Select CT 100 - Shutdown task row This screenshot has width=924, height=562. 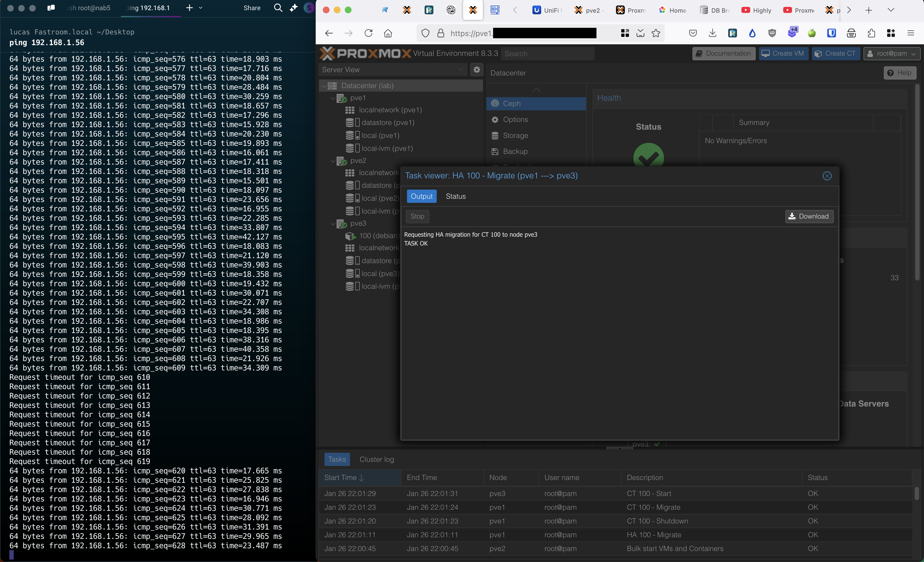click(616, 521)
